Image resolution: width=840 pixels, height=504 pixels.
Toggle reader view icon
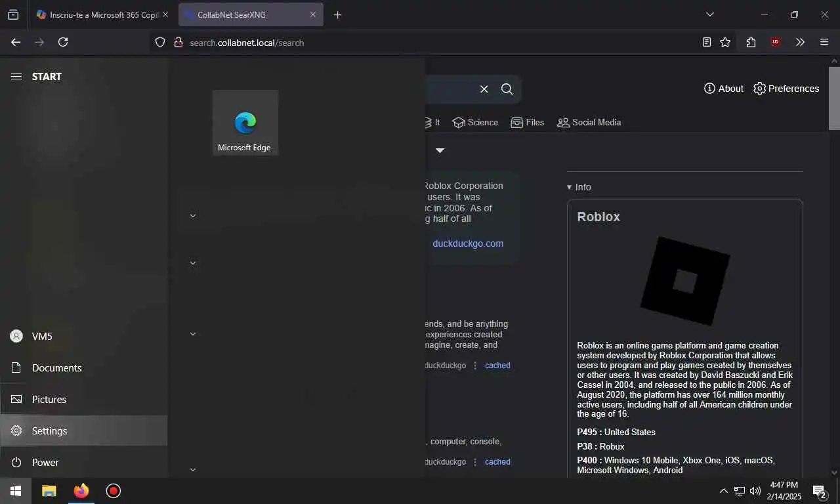(707, 42)
